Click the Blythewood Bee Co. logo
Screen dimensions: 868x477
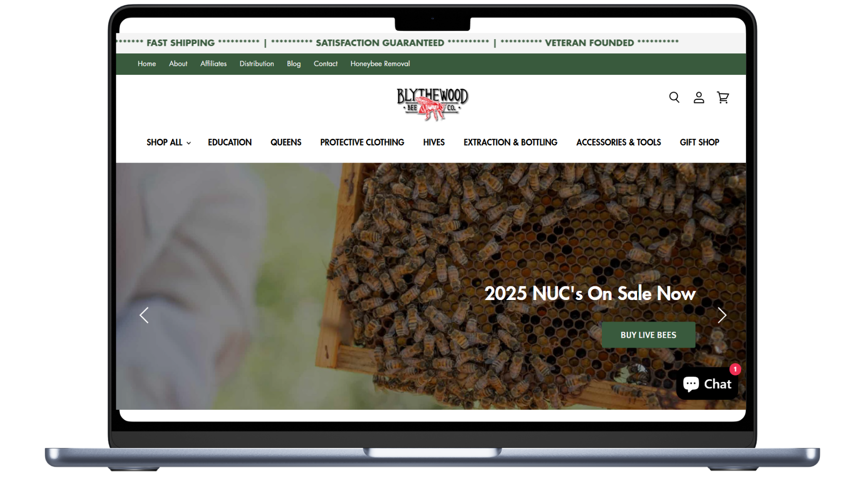(x=432, y=104)
